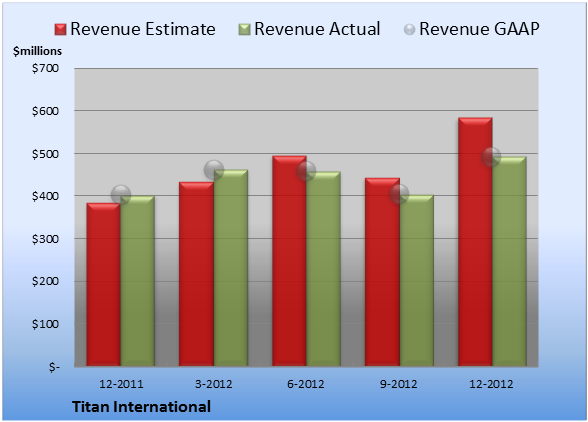The image size is (588, 422).
Task: Click the '$700' axis value
Action: pos(45,68)
